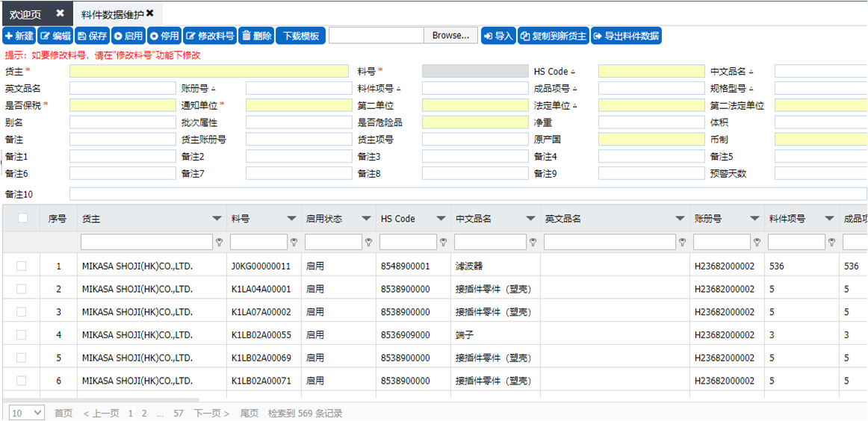Open the 账册号 column header dropdown
Viewport: 868px width, 421px height.
(755, 219)
